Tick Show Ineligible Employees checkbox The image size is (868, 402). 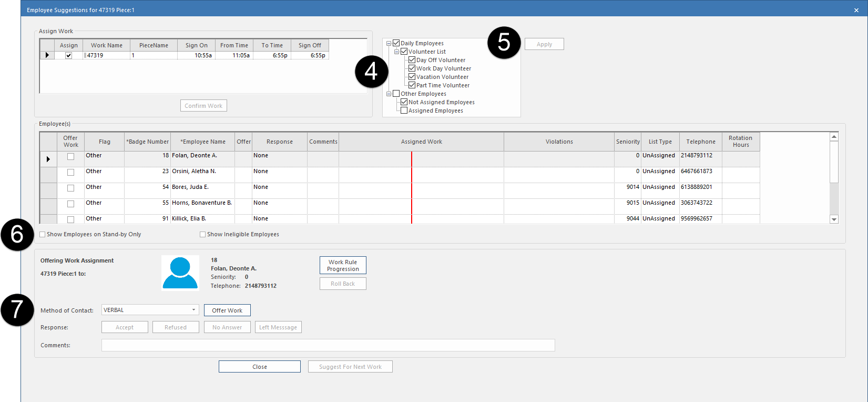tap(203, 235)
